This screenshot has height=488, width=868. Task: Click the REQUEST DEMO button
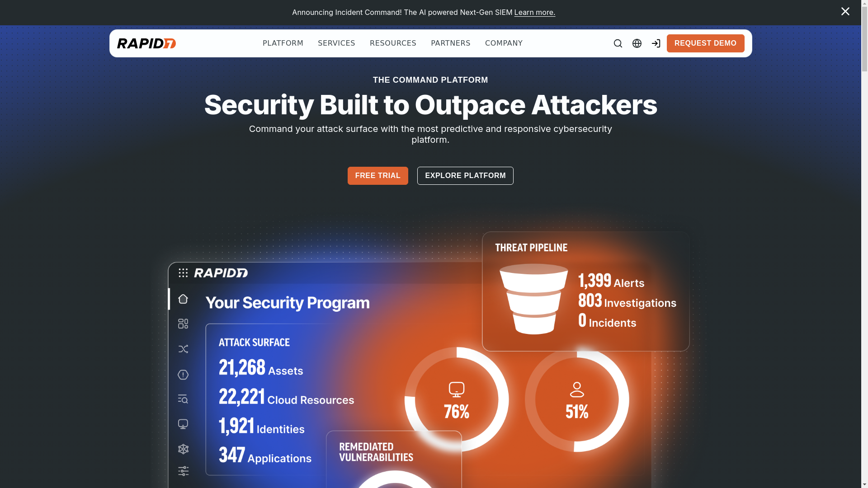pyautogui.click(x=705, y=43)
